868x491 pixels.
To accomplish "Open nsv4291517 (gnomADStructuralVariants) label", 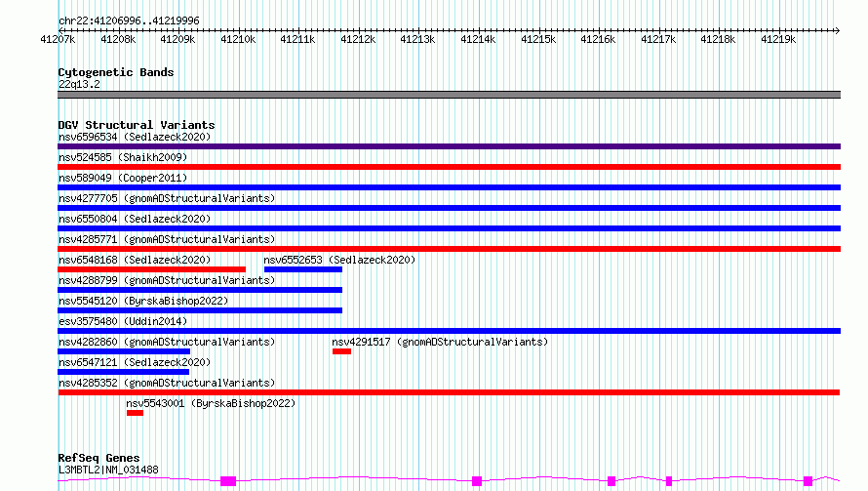I will tap(440, 342).
